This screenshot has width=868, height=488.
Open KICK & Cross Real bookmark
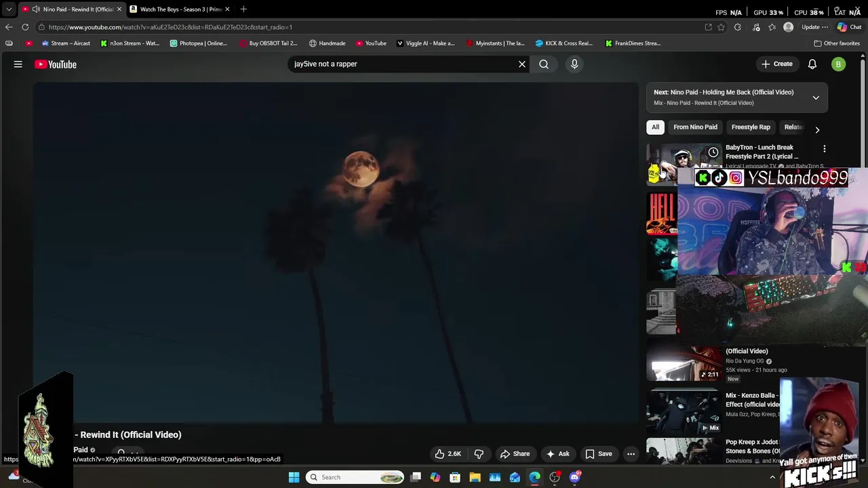564,43
